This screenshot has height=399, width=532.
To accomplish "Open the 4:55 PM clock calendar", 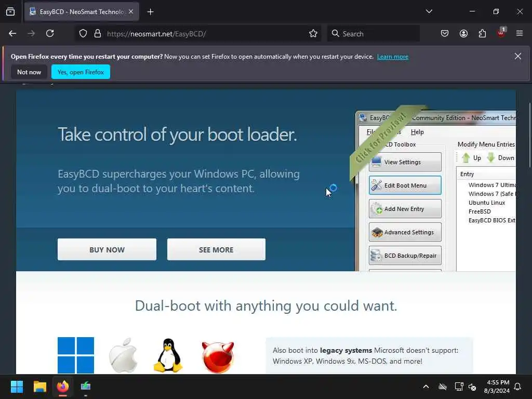I will click(497, 387).
